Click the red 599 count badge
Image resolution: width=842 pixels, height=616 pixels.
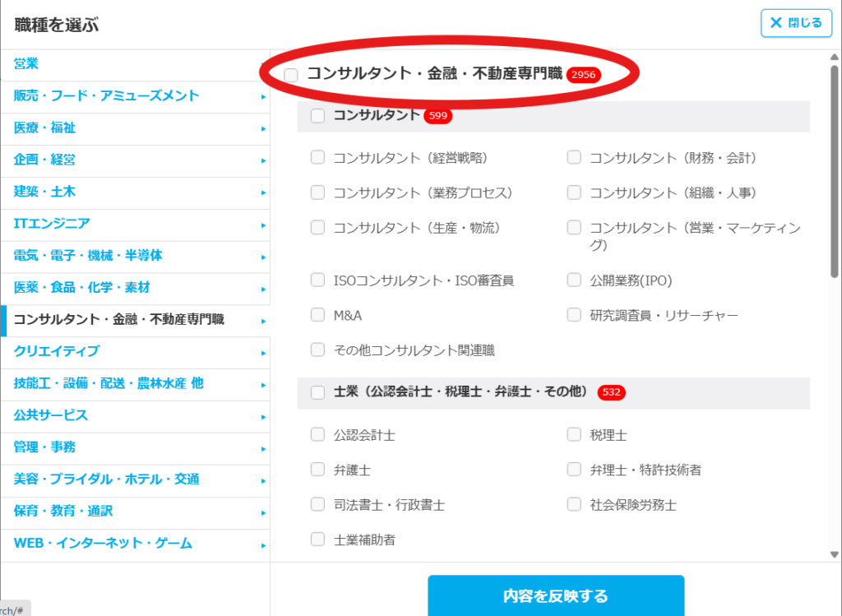coord(437,116)
